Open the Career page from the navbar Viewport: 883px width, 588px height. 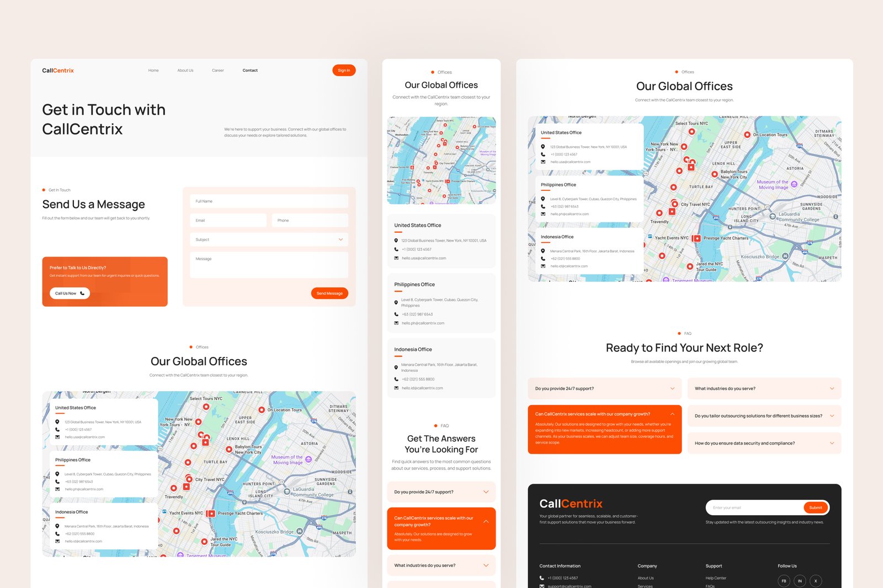218,70
